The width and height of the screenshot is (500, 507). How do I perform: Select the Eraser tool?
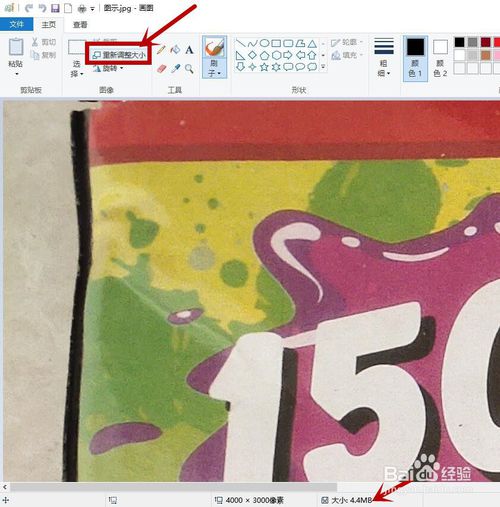[x=161, y=69]
